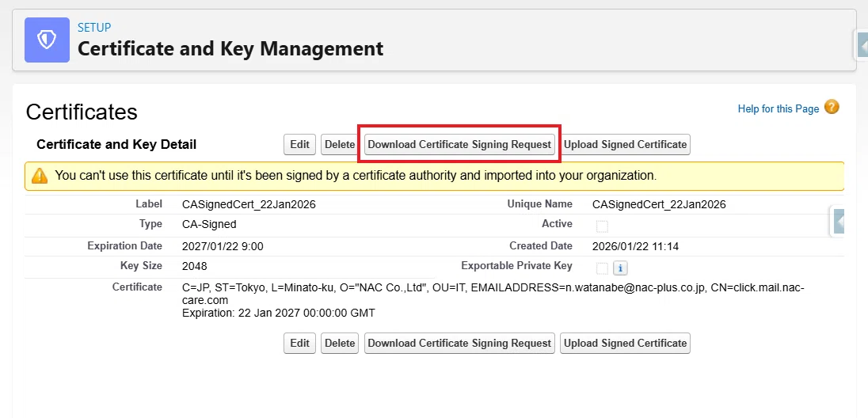The image size is (868, 418).
Task: Click the shield Setup icon in header
Action: [x=47, y=40]
